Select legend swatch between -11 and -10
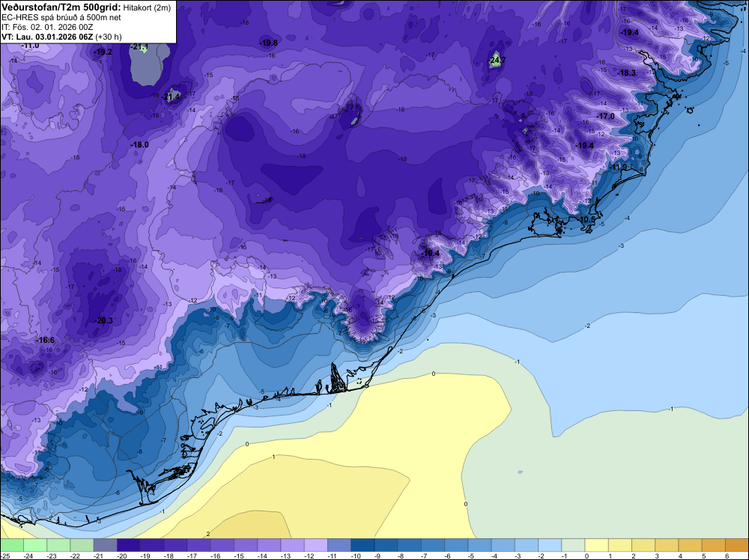The height and width of the screenshot is (560, 749). click(x=339, y=545)
